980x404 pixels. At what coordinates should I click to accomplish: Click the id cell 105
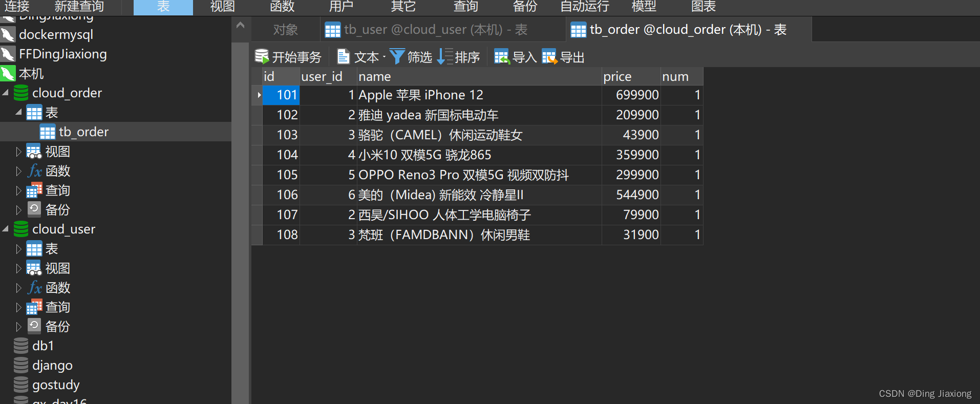point(281,175)
